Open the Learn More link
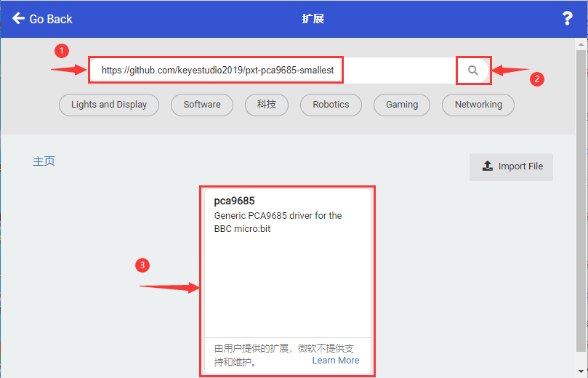588x378 pixels. click(x=336, y=361)
